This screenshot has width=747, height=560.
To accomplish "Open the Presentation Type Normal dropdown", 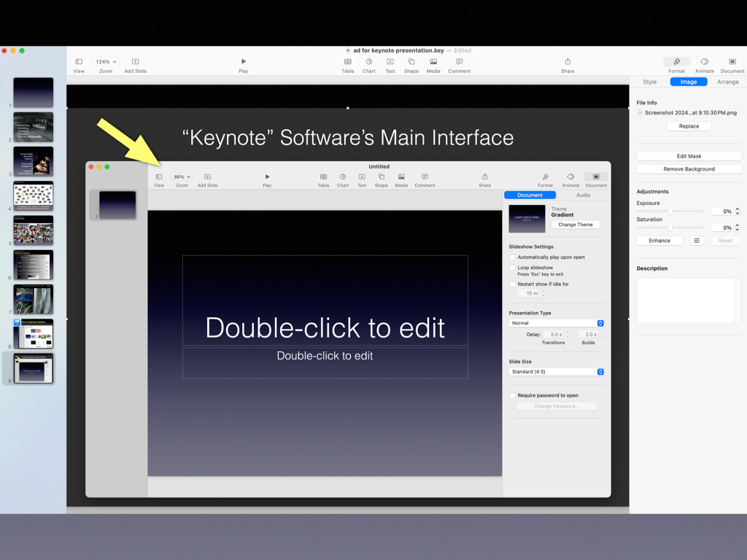I will coord(557,323).
